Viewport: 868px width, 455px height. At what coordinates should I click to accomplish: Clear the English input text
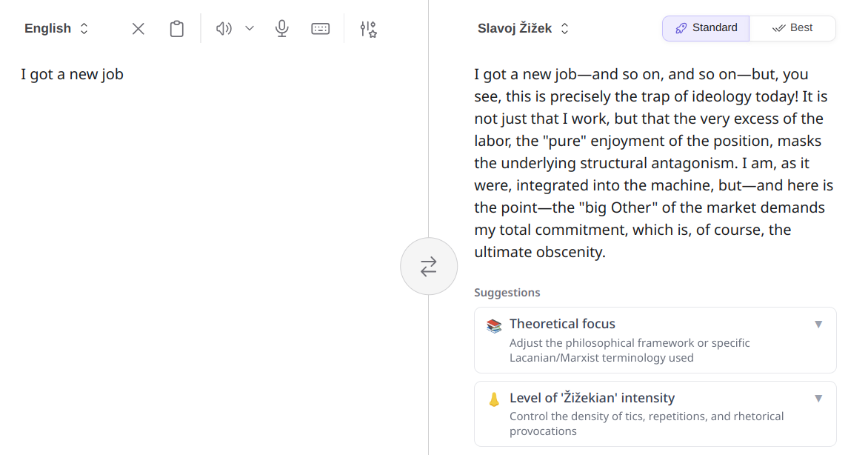[x=138, y=27]
